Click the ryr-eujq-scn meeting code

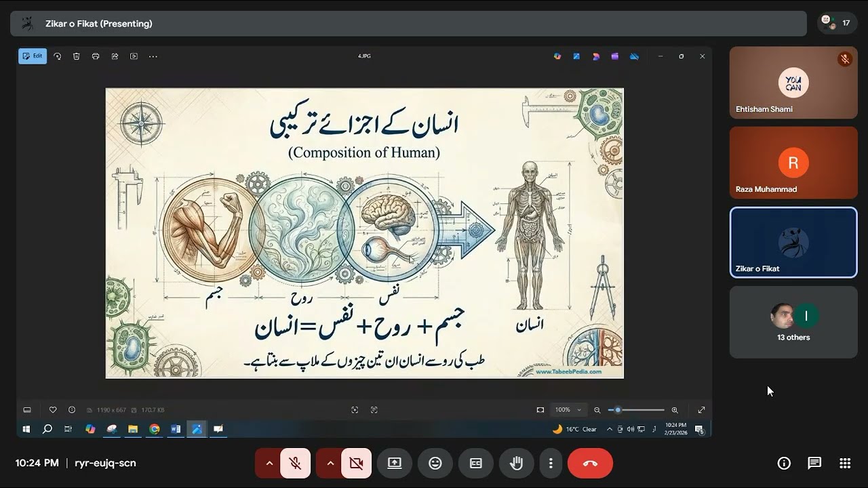pyautogui.click(x=105, y=463)
